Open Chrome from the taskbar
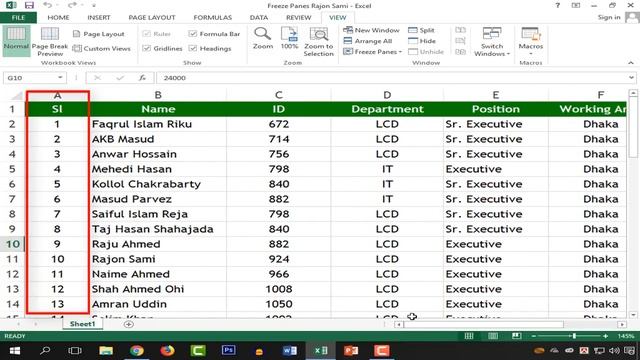This screenshot has height=360, width=640. [x=137, y=350]
